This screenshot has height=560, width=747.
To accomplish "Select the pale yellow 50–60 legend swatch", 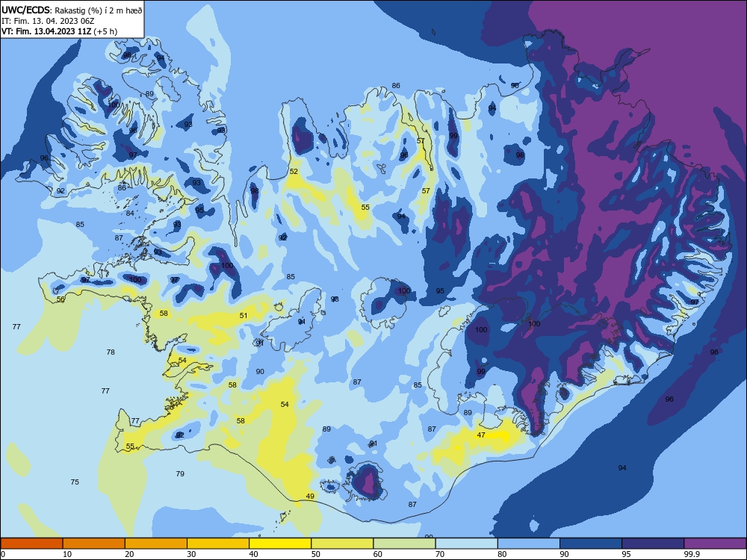I will point(342,544).
